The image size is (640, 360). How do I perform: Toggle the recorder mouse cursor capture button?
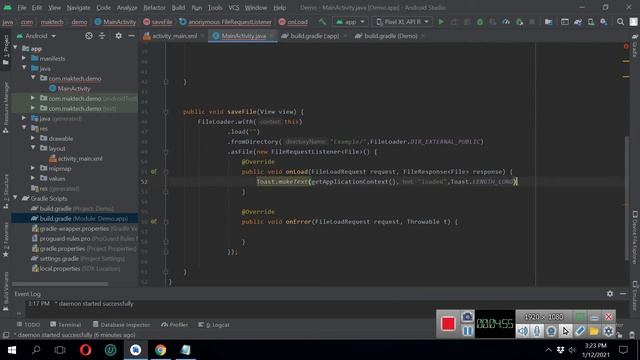coord(565,331)
